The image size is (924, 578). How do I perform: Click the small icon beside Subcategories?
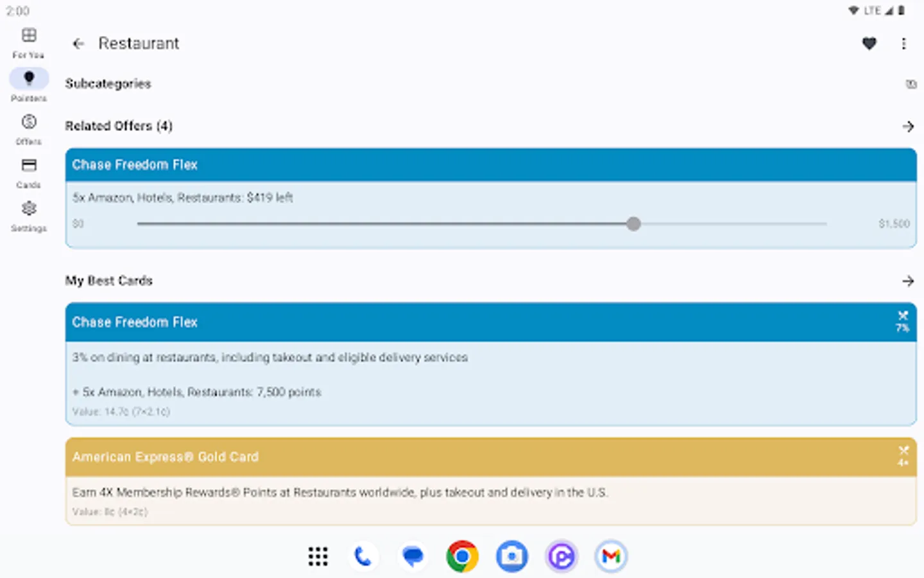tap(911, 84)
